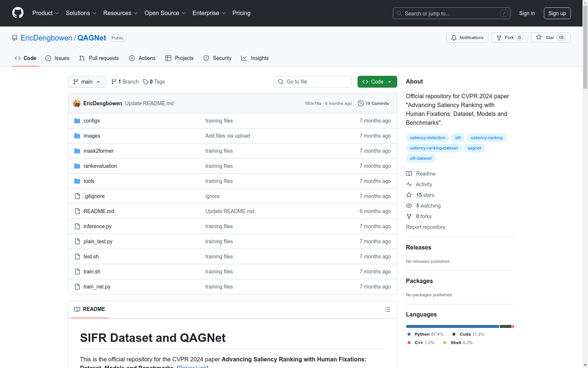The image size is (588, 368).
Task: Click the Search or jump to field
Action: tap(452, 13)
